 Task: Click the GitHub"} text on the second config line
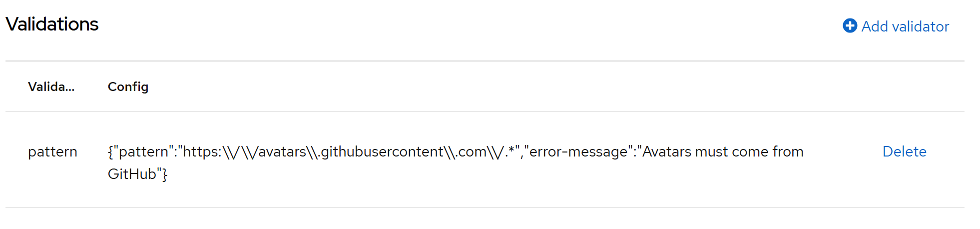(137, 174)
